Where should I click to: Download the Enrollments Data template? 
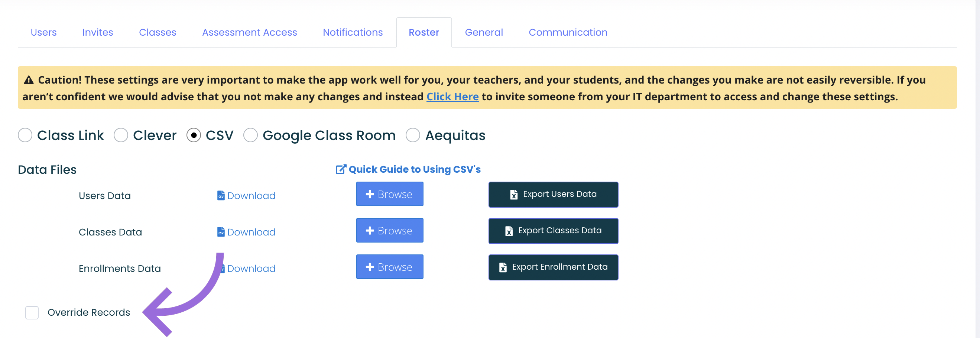(x=251, y=269)
